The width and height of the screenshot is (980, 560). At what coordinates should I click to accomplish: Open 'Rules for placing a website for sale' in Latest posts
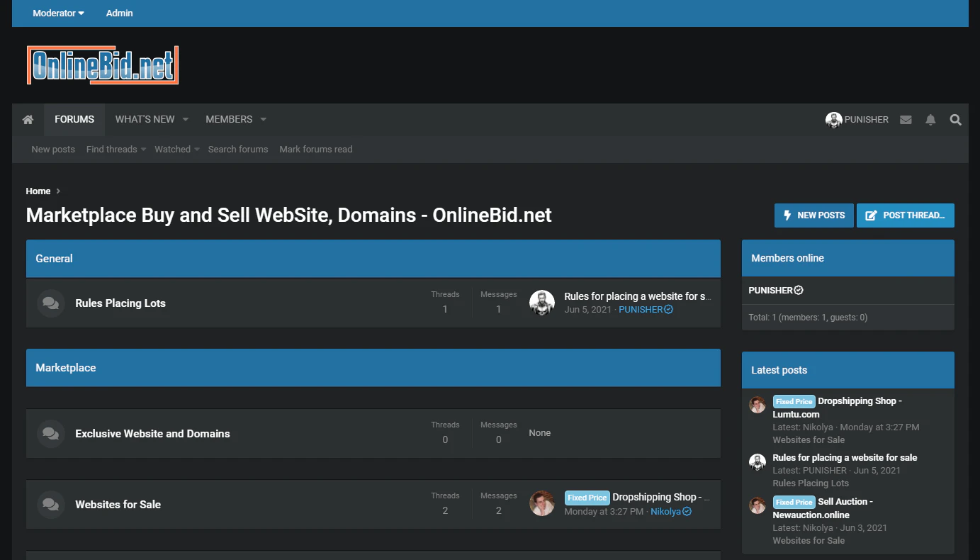tap(845, 458)
